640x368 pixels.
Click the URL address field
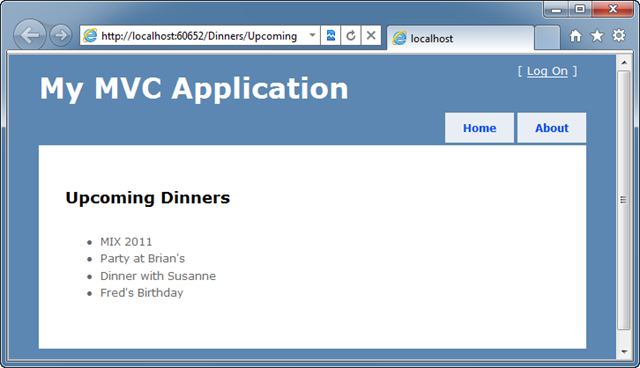(x=199, y=36)
